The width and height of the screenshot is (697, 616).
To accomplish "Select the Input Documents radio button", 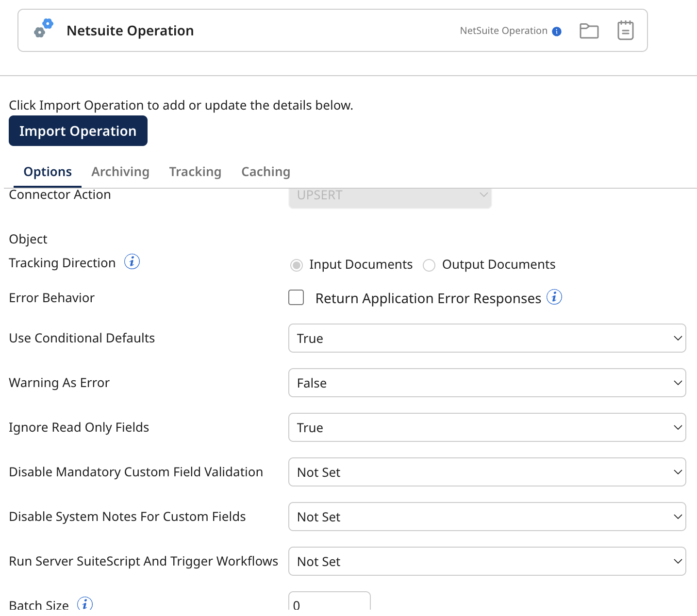I will 296,265.
